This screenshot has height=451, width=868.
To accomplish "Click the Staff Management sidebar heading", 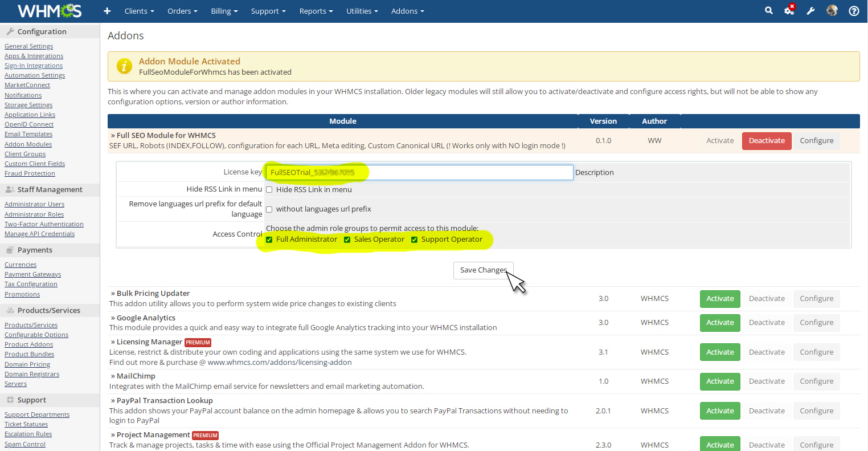I will click(x=50, y=189).
